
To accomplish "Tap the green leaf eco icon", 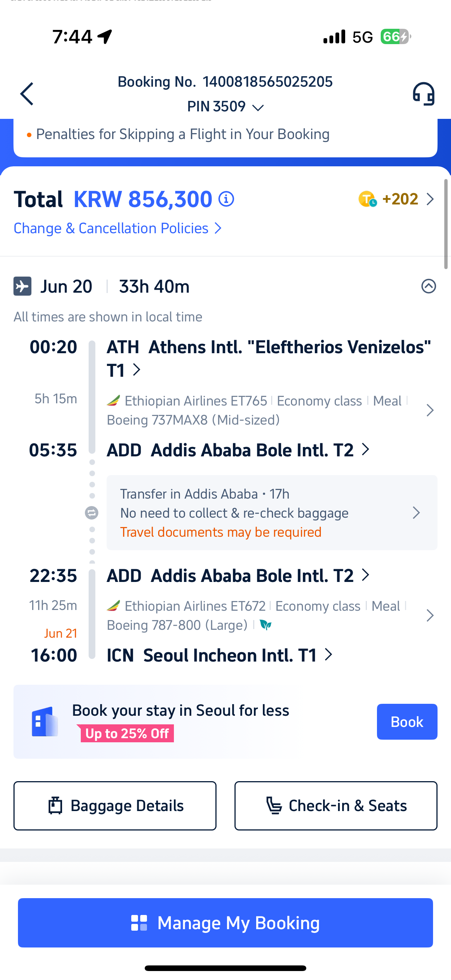I will click(x=266, y=625).
